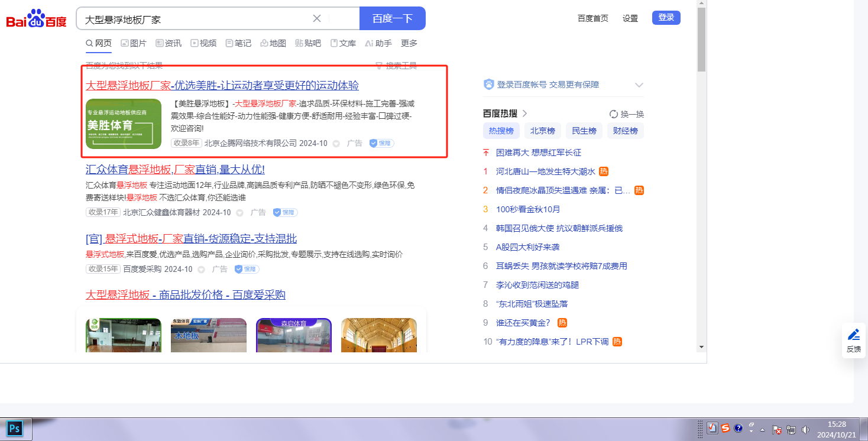Click the 换一换 refresh icon in hot search
Image resolution: width=868 pixels, height=441 pixels.
614,114
